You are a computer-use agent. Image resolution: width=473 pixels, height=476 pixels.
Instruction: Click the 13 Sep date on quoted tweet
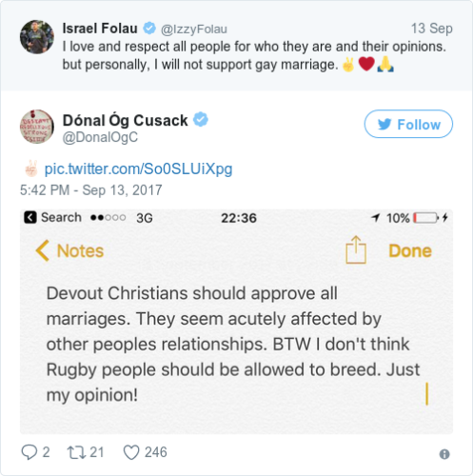pyautogui.click(x=432, y=29)
